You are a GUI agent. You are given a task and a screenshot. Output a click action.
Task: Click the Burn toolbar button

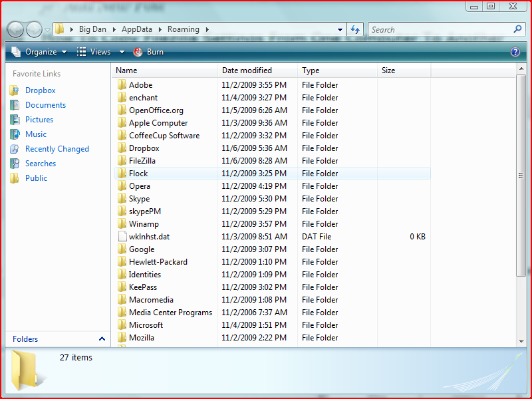point(148,52)
